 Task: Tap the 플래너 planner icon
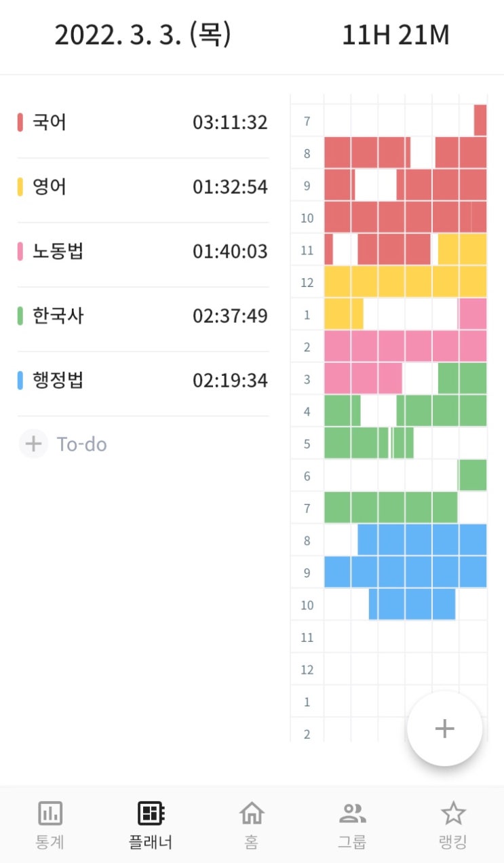(x=151, y=813)
